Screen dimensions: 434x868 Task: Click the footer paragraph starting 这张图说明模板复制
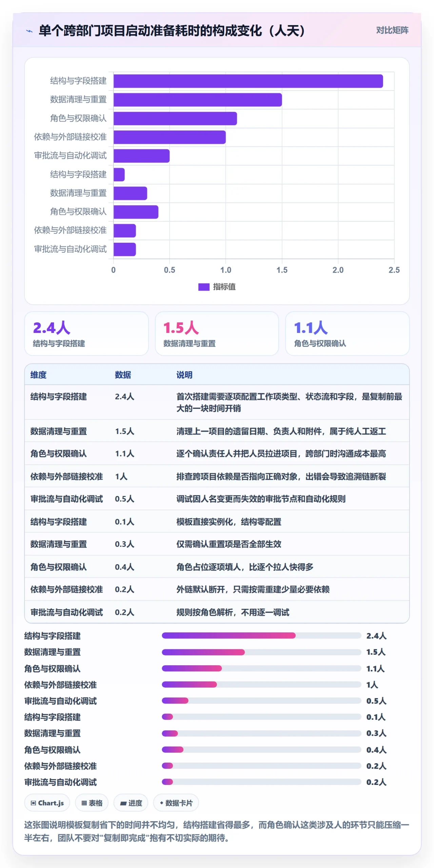pos(217,831)
